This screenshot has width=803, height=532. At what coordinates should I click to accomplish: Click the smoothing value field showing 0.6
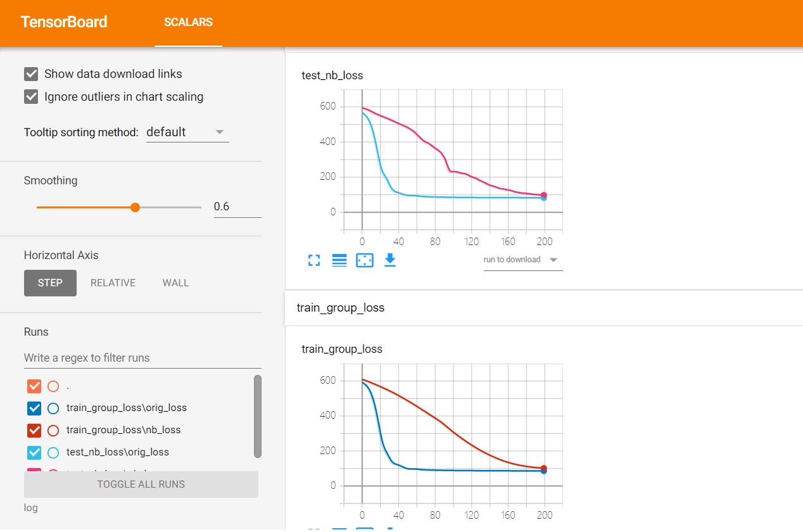tap(237, 206)
